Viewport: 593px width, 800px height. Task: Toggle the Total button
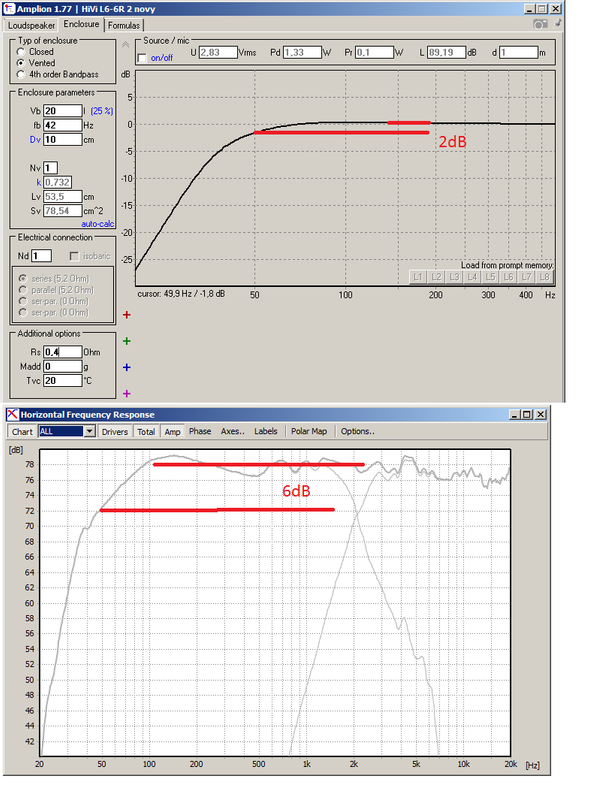pyautogui.click(x=146, y=432)
